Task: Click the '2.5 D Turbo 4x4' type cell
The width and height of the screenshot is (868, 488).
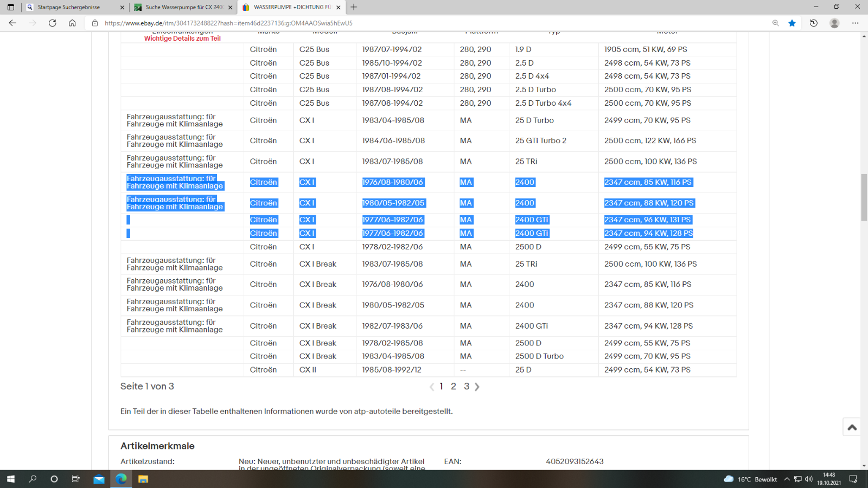Action: [543, 103]
